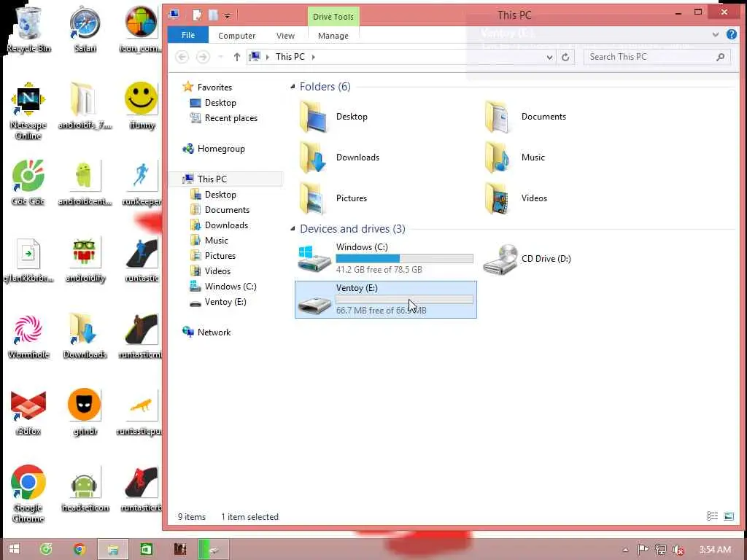Show hidden tray icons arrow
Viewport: 747px width, 560px height.
point(625,550)
